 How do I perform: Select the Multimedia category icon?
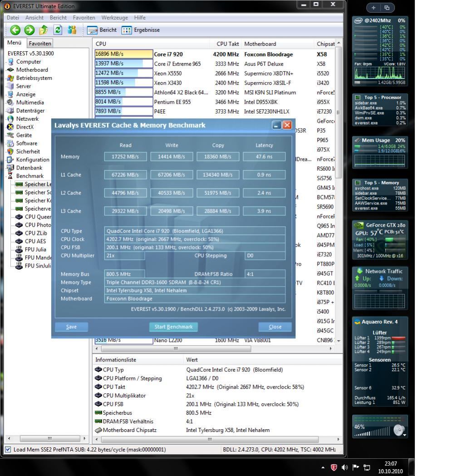point(10,103)
